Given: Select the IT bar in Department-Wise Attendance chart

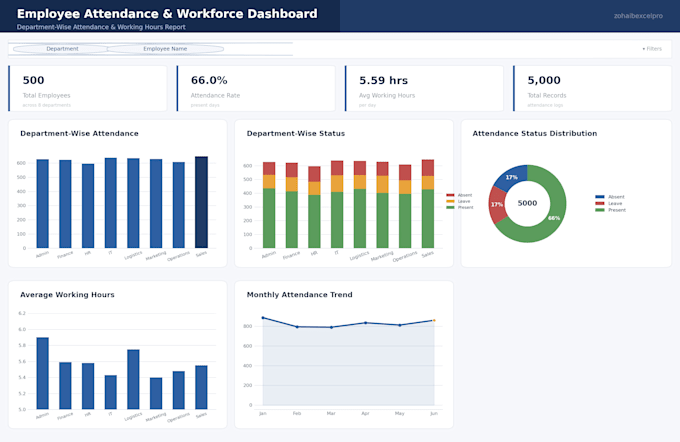Looking at the screenshot, I should click(111, 203).
